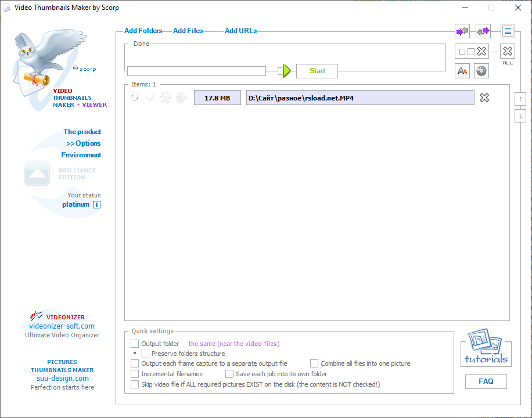Click the import list arrow icon
The image size is (532, 418).
(462, 31)
